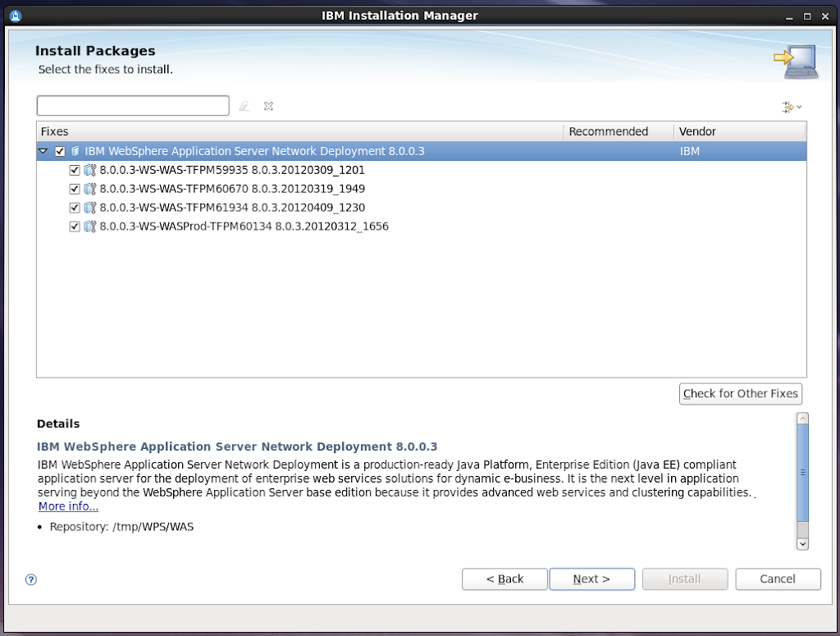Viewport: 840px width, 636px height.
Task: Click the TFPM60670 fix icon
Action: [x=90, y=189]
